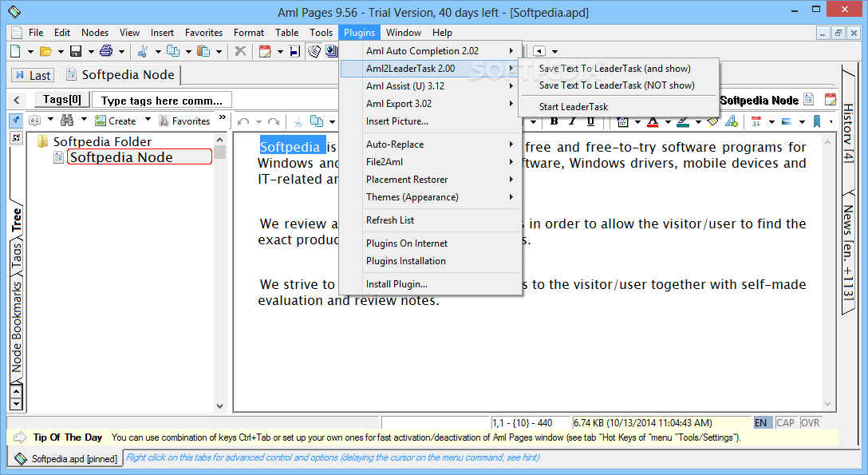Click the add style A-plus icon
868x475 pixels.
732,121
